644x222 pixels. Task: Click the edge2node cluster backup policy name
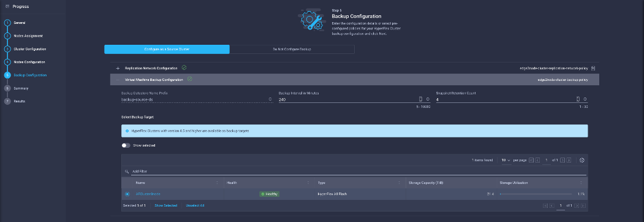(563, 80)
